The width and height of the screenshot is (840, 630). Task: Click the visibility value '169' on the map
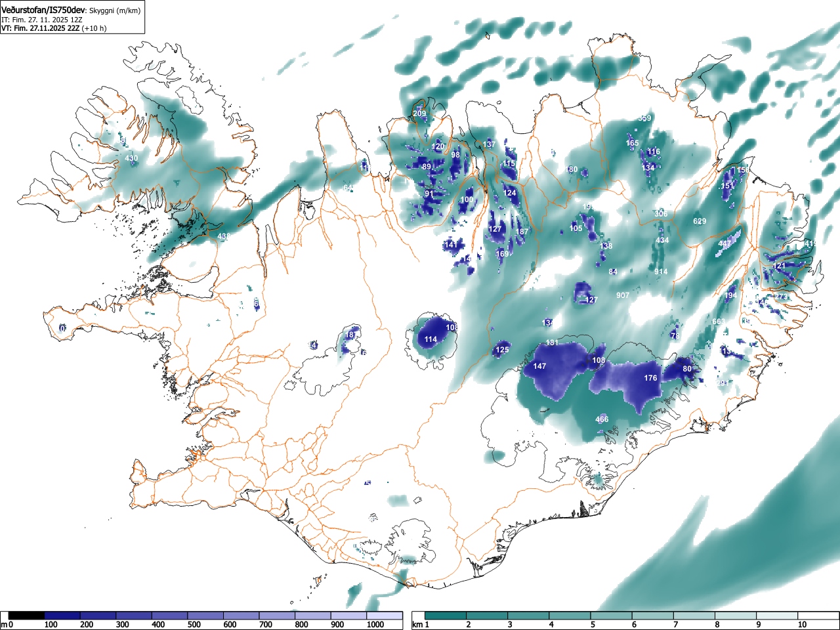coord(502,254)
